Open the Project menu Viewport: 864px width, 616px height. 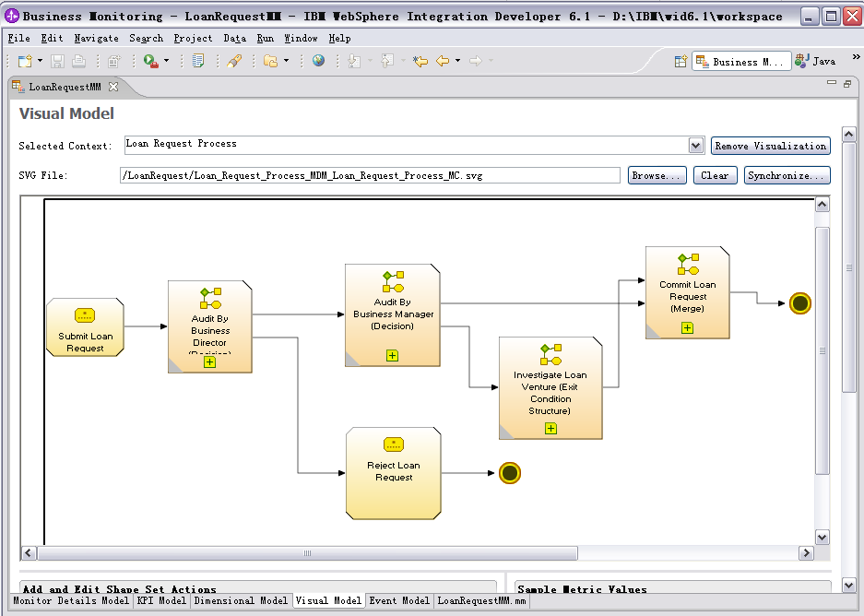coord(193,38)
